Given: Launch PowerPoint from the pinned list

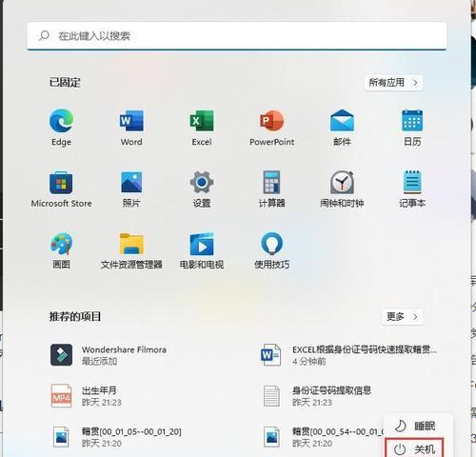Looking at the screenshot, I should [271, 121].
